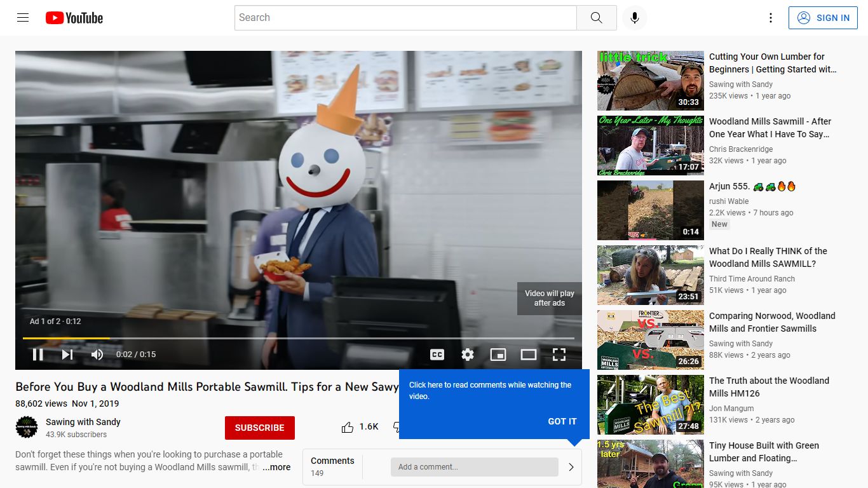The width and height of the screenshot is (868, 488).
Task: Open the Arjun 555 video thumbnail
Action: point(651,210)
